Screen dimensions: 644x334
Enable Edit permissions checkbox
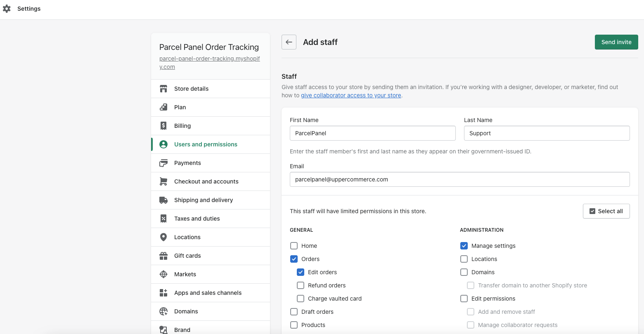tap(464, 299)
